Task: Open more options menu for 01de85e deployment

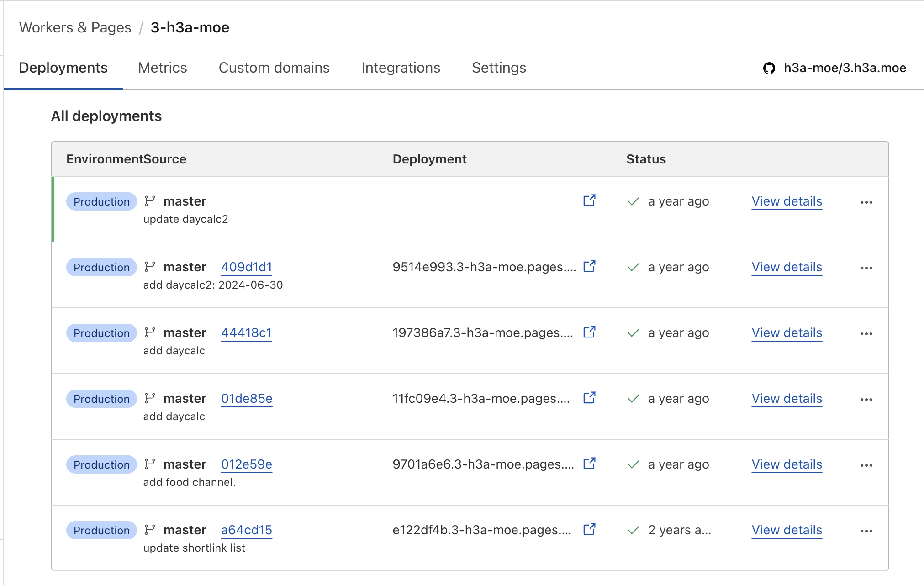Action: pyautogui.click(x=866, y=400)
